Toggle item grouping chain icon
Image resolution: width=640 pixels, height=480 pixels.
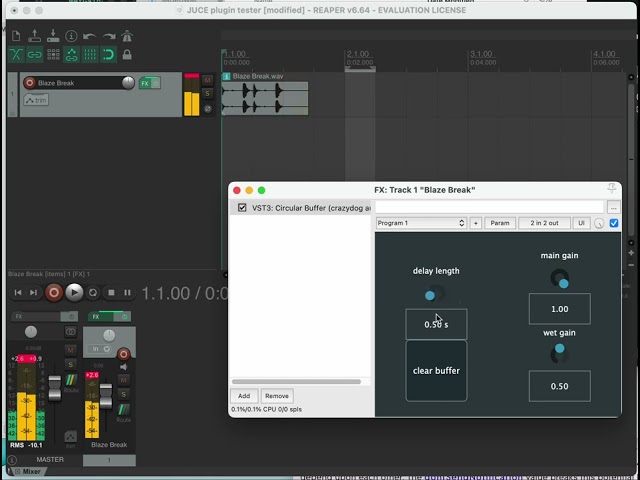(34, 54)
